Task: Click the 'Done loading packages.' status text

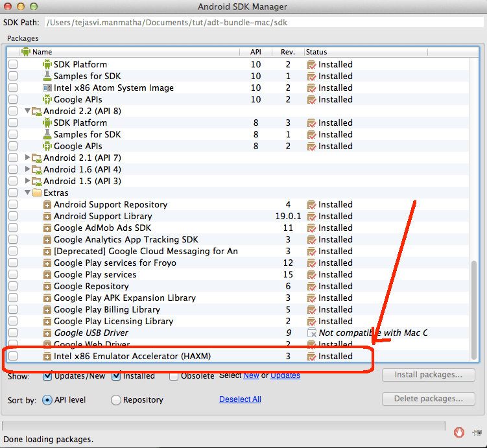Action: (x=48, y=440)
